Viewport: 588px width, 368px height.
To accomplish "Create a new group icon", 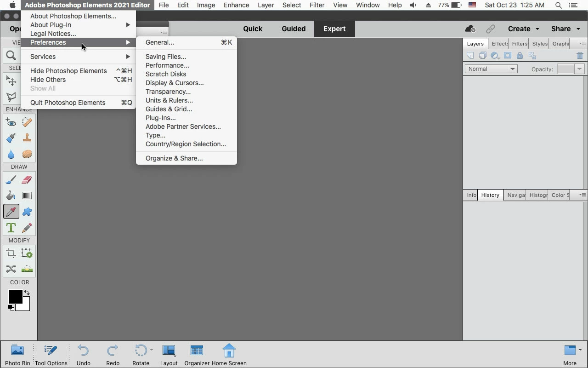I will tap(483, 56).
